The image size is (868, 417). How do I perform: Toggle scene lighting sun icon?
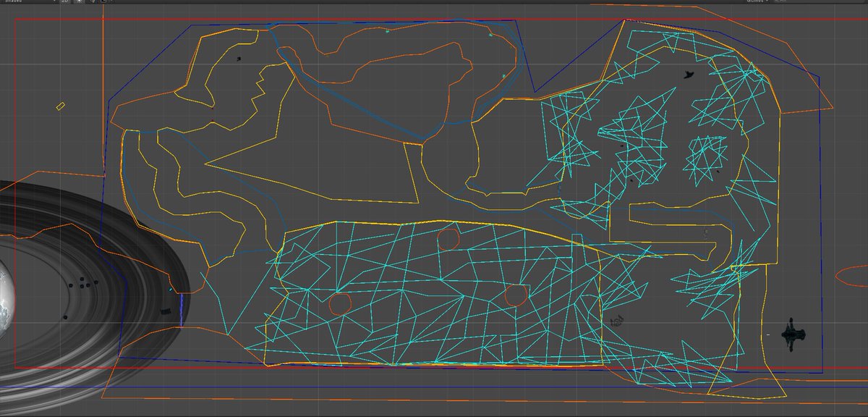coord(79,1)
